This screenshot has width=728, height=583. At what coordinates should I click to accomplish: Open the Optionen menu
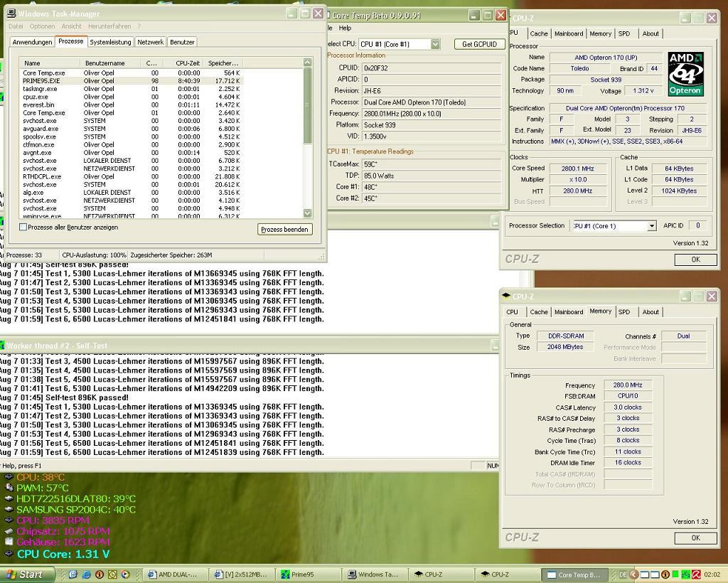coord(42,26)
